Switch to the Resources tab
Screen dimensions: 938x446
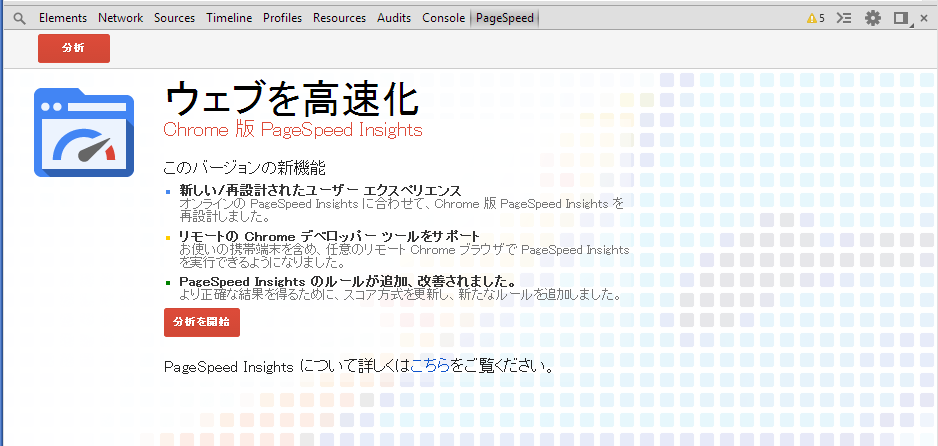coord(339,18)
